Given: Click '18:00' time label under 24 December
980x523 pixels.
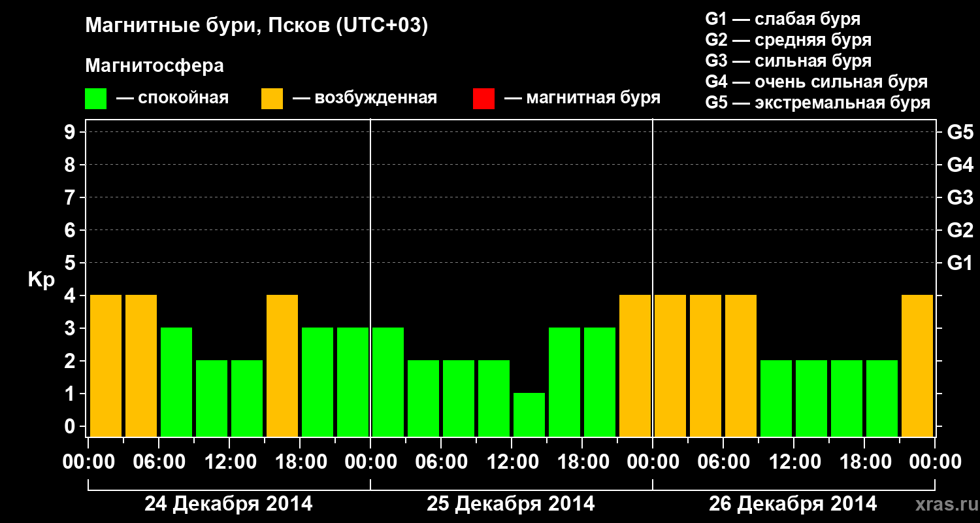Looking at the screenshot, I should [x=300, y=462].
